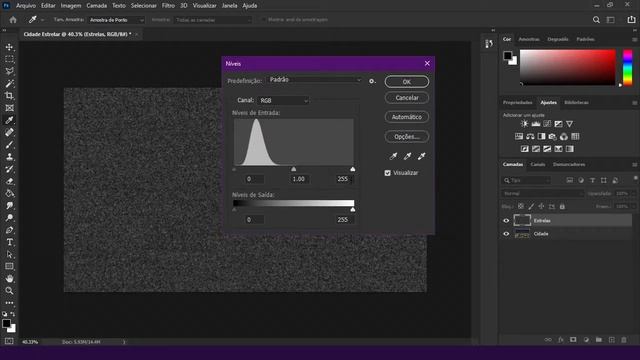Image resolution: width=640 pixels, height=360 pixels.
Task: Open the layer filter Tipo dropdown
Action: point(527,180)
